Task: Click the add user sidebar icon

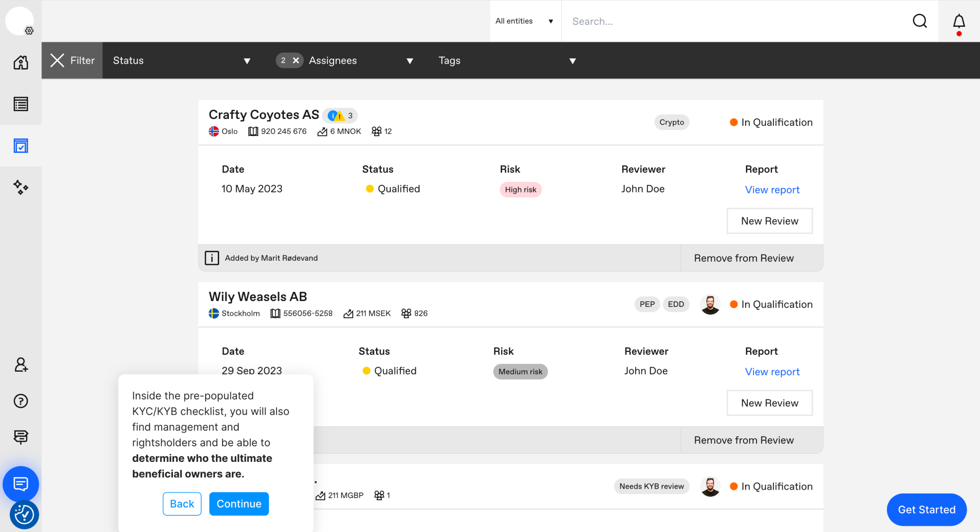Action: (20, 364)
